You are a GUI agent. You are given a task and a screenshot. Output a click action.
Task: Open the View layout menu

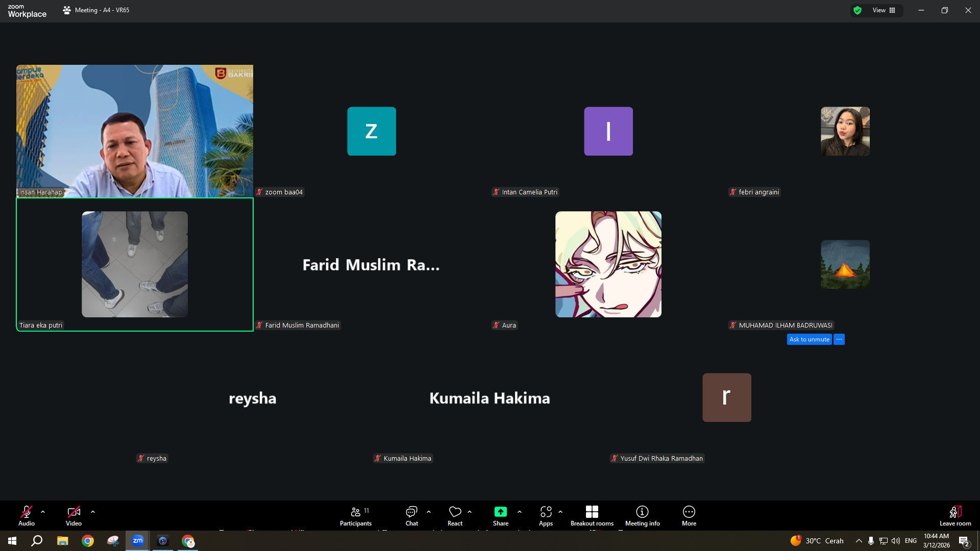click(884, 10)
